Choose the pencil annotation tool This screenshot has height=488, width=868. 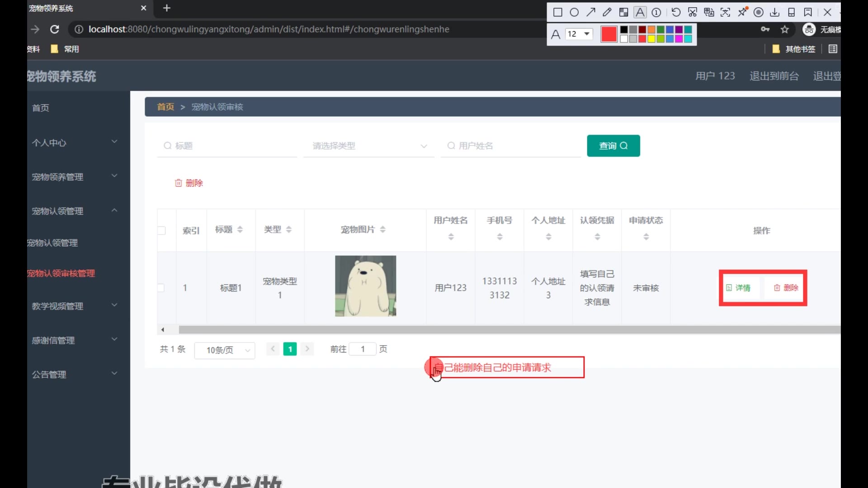tap(607, 12)
